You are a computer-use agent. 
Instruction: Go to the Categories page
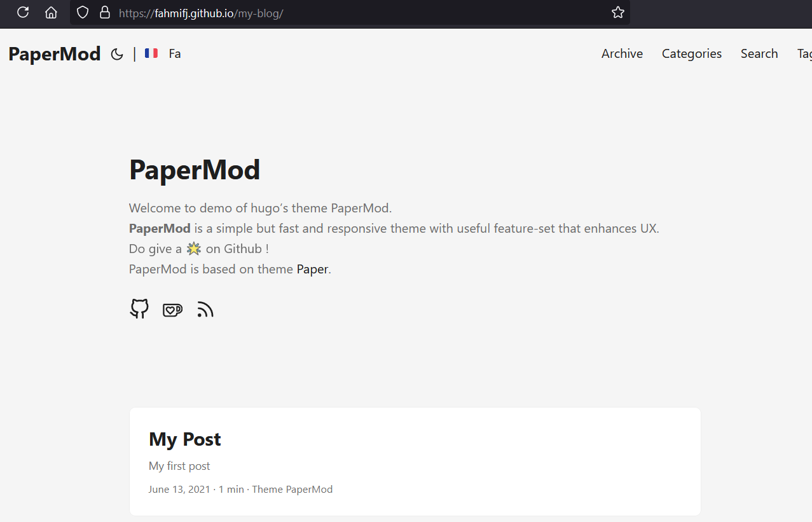pyautogui.click(x=691, y=54)
